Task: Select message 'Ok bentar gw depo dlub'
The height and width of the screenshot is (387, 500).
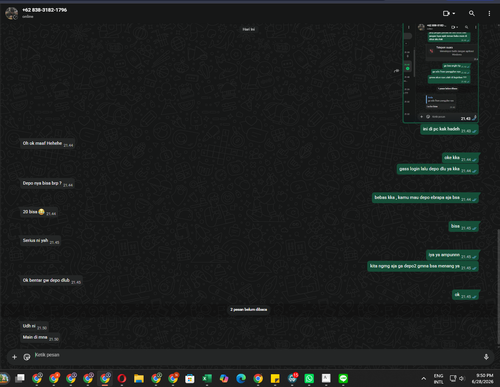Action: click(x=51, y=281)
